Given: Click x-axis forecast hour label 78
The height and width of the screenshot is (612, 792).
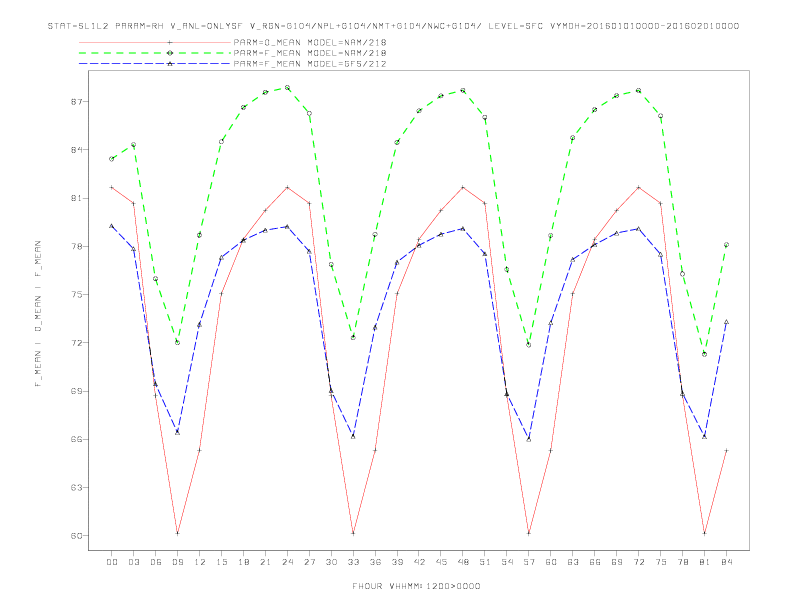Looking at the screenshot, I should coord(682,562).
